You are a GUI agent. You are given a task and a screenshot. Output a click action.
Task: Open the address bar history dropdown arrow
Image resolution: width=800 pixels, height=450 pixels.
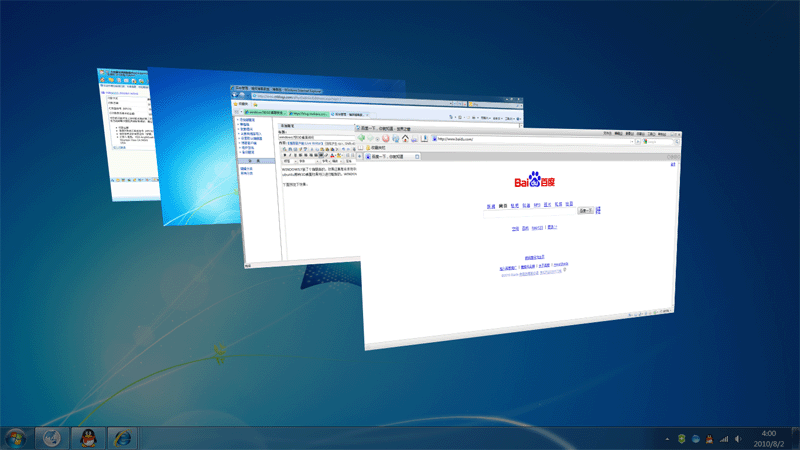tap(632, 141)
